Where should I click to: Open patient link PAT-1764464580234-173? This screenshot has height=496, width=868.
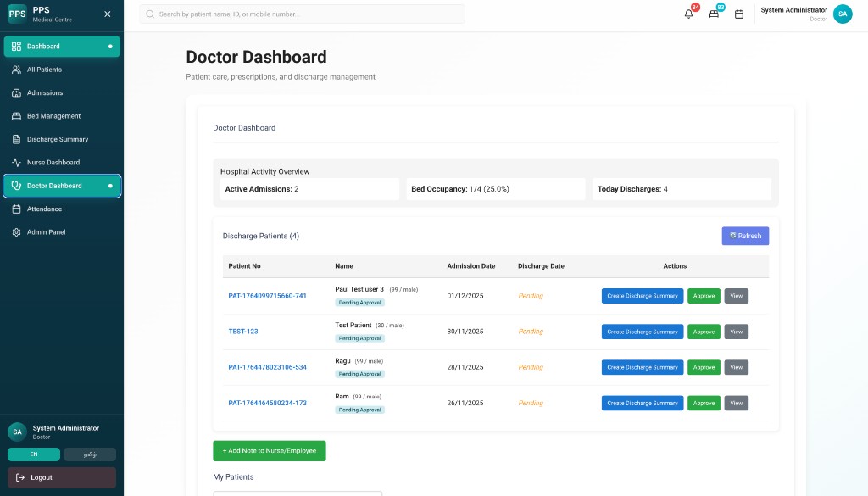click(267, 403)
